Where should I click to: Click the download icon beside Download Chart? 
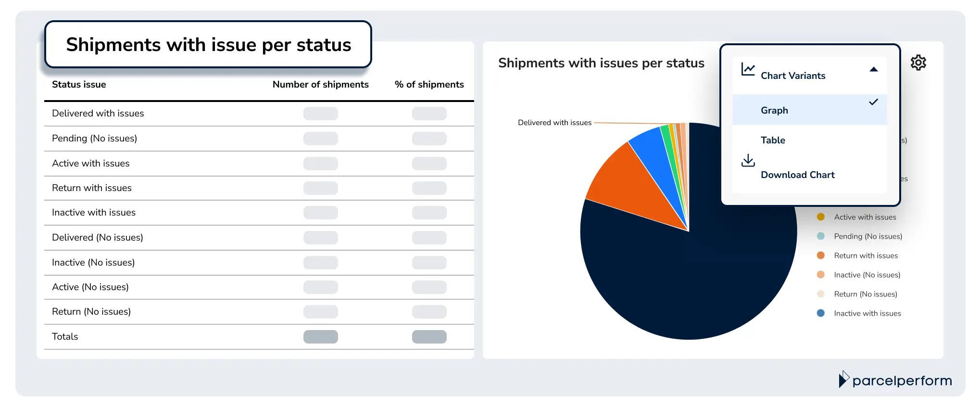tap(748, 161)
